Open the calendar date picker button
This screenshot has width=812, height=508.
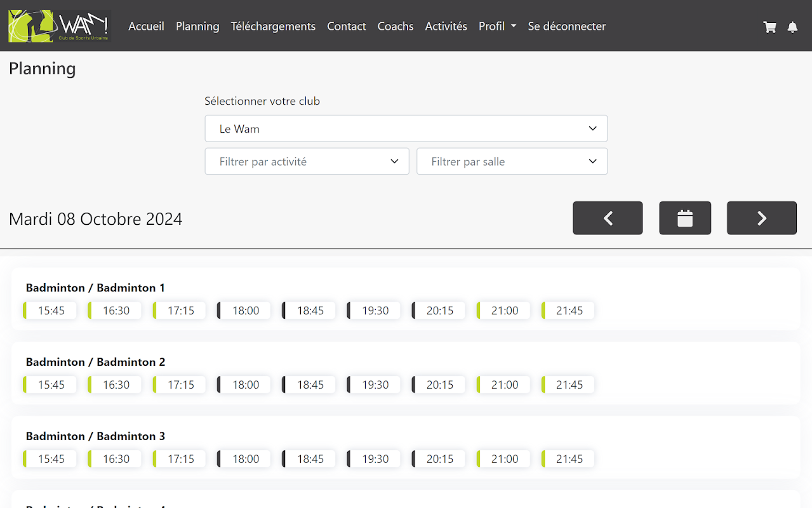pyautogui.click(x=685, y=218)
